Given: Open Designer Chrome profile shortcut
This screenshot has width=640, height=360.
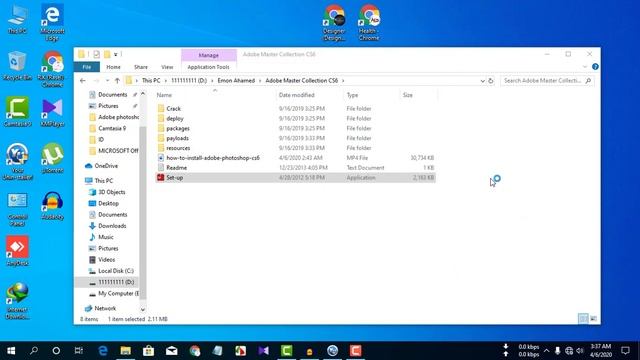Looking at the screenshot, I should pos(334,23).
